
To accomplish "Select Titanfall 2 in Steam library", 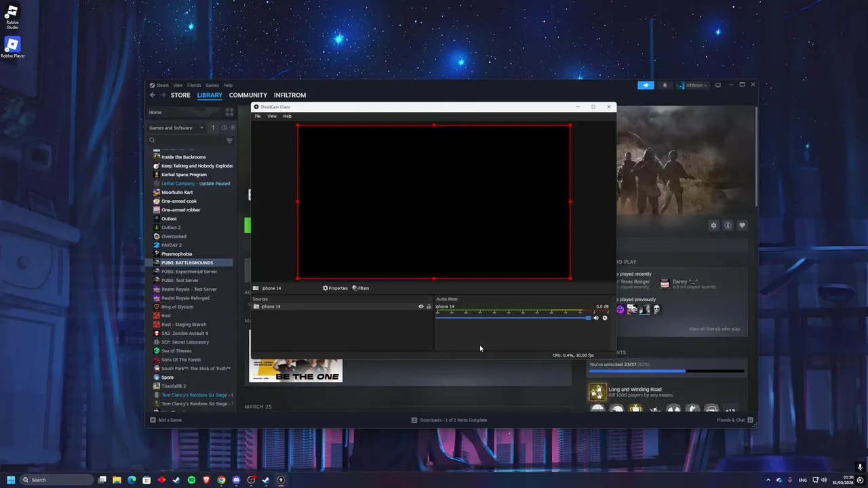I will pyautogui.click(x=174, y=386).
